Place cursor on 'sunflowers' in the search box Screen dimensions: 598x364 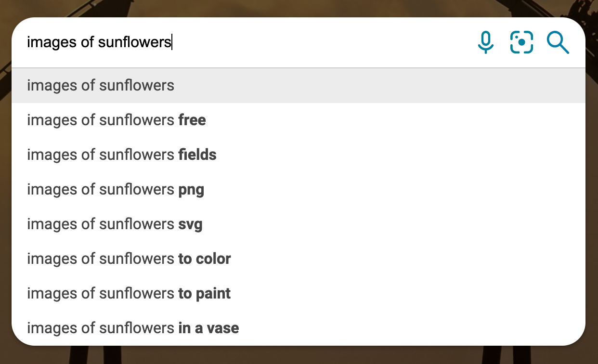point(134,42)
